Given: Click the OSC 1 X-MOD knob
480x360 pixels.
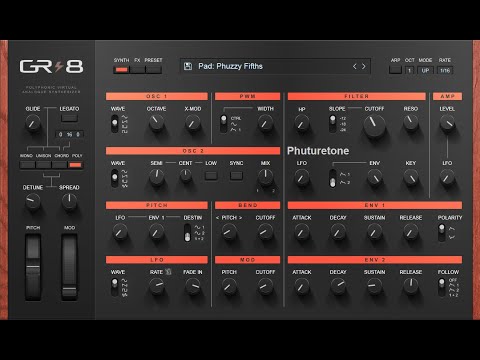Looking at the screenshot, I should tap(193, 123).
